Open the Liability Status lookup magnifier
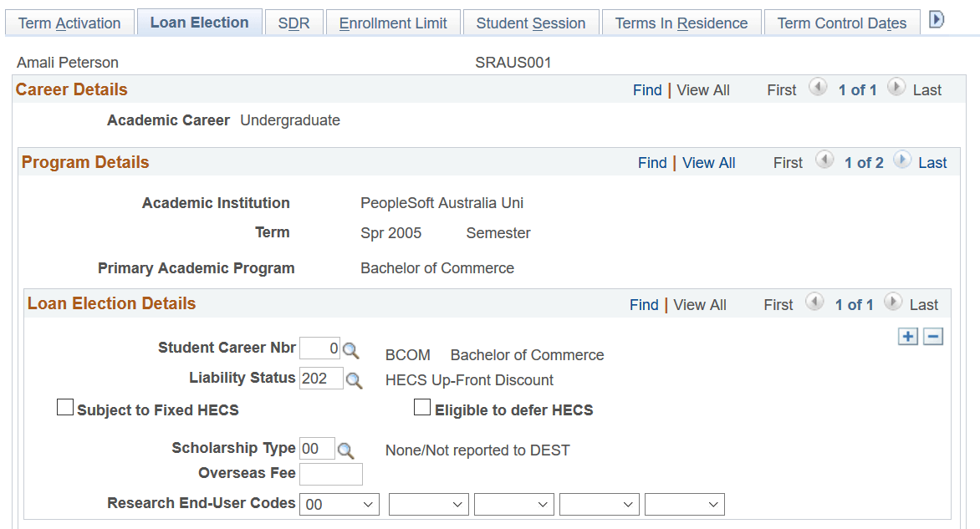Image resolution: width=980 pixels, height=529 pixels. coord(355,379)
